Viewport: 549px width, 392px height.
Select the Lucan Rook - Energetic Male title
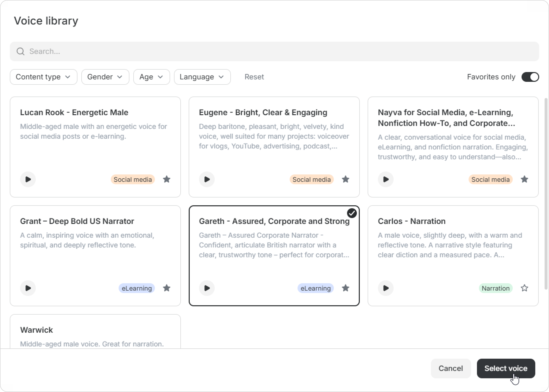[74, 112]
